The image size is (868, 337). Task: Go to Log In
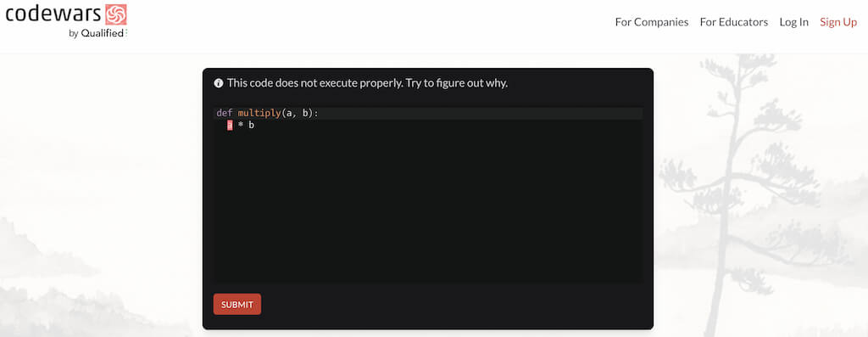click(x=793, y=22)
